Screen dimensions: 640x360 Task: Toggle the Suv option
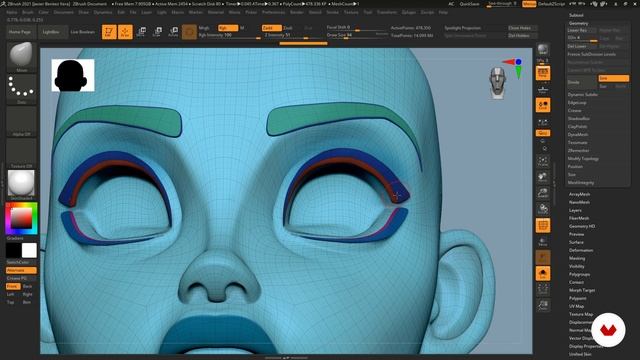[x=604, y=86]
